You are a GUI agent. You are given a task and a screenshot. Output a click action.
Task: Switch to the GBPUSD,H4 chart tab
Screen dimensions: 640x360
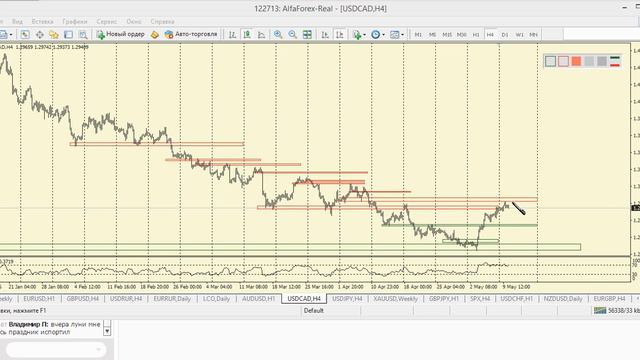[x=83, y=299]
